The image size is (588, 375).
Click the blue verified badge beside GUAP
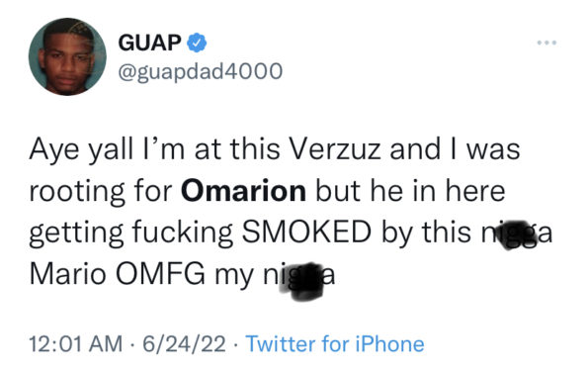point(197,43)
